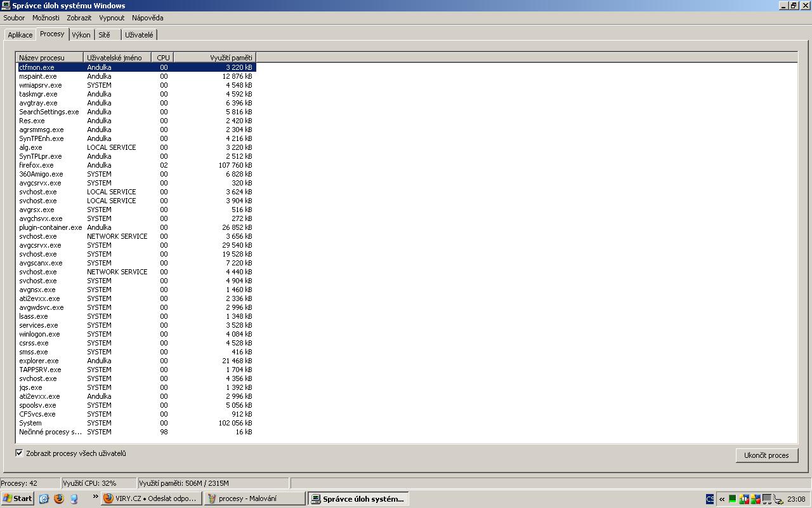Switch to 'procesy - Malování' taskbar window
This screenshot has height=508, width=812.
click(x=254, y=498)
